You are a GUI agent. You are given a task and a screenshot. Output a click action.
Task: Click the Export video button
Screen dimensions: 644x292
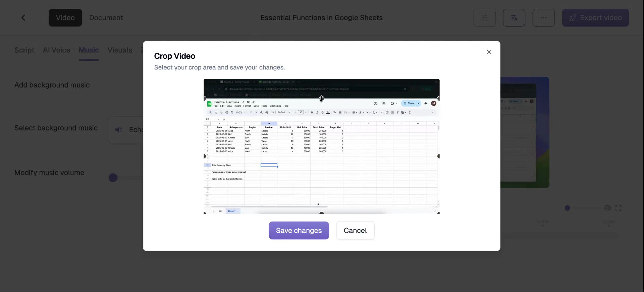tap(595, 18)
